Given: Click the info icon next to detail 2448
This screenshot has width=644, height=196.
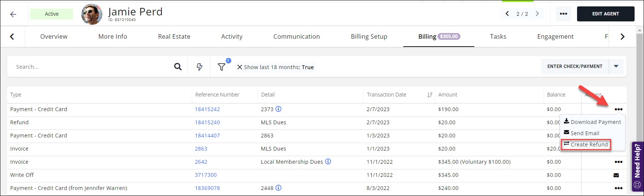Looking at the screenshot, I should pyautogui.click(x=278, y=188).
